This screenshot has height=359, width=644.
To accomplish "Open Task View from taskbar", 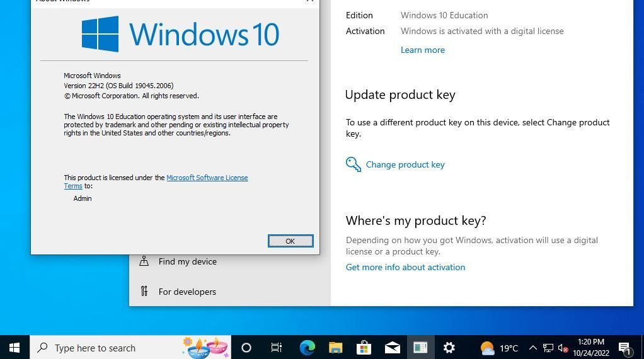I will tap(277, 348).
